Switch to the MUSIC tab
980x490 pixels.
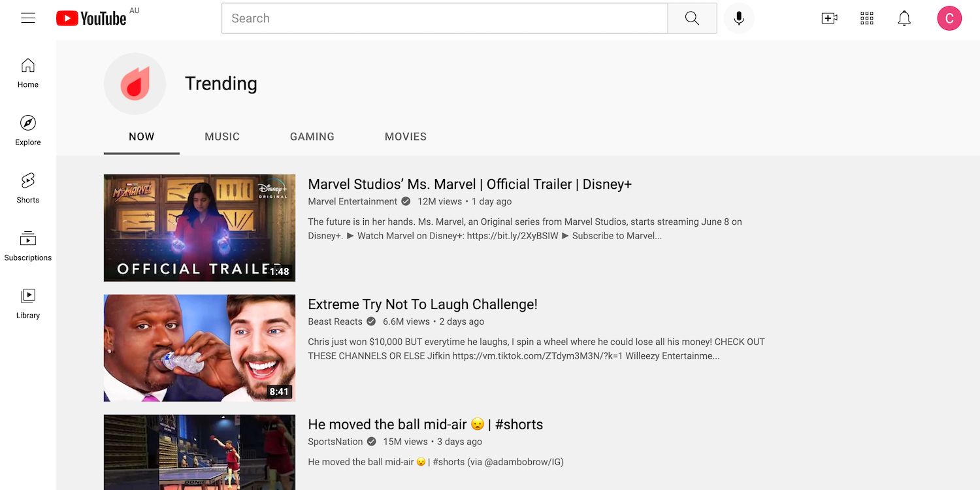coord(222,137)
